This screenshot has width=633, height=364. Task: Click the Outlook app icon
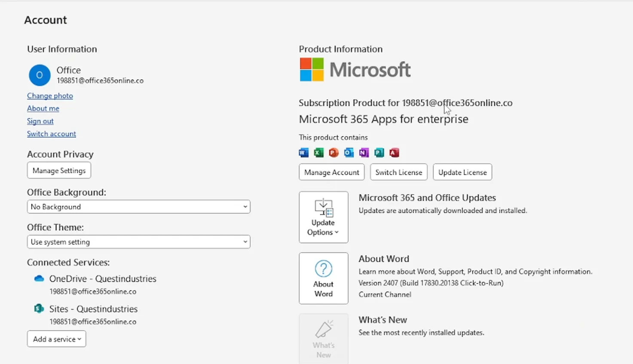(x=349, y=153)
